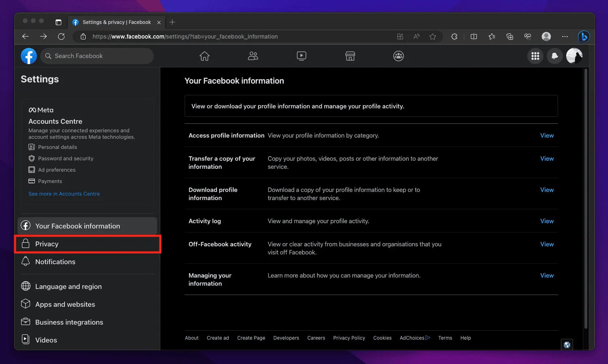View Access profile information
Screen dimensions: 608x364
[x=547, y=136]
